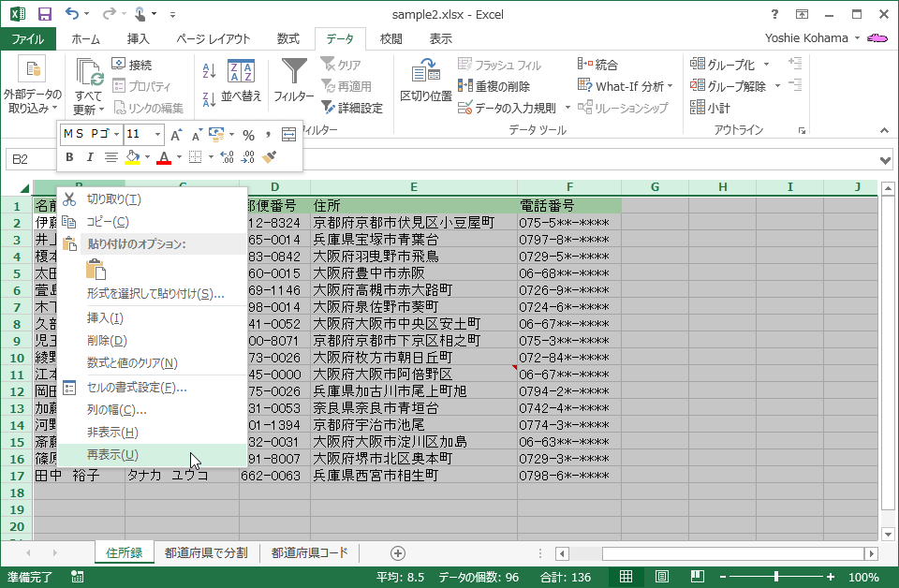Click 詳細設定 advanced filter button
Image resolution: width=899 pixels, height=588 pixels.
pyautogui.click(x=352, y=107)
